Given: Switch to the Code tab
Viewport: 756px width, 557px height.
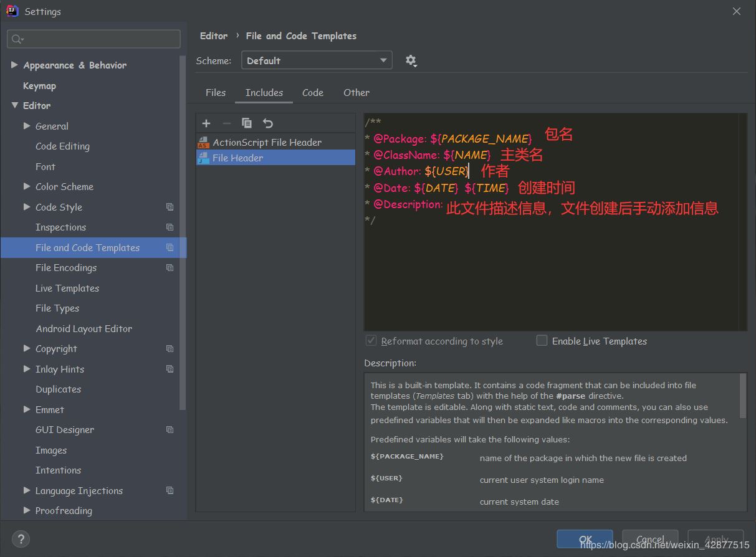Looking at the screenshot, I should coord(312,92).
